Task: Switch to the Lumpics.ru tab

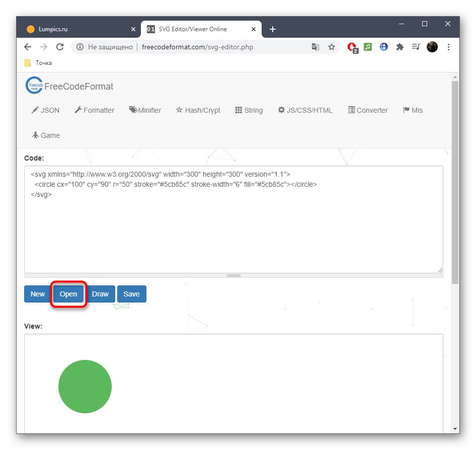Action: coord(79,29)
